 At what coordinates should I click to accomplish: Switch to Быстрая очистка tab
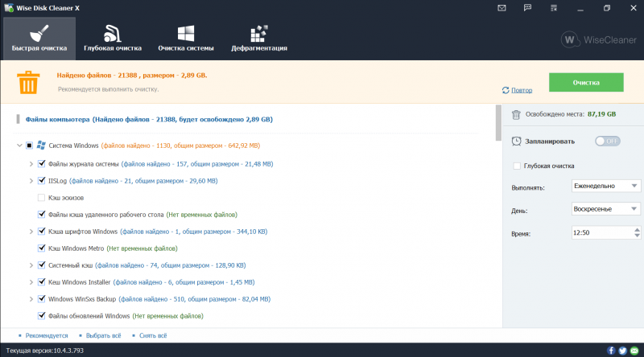coord(39,39)
